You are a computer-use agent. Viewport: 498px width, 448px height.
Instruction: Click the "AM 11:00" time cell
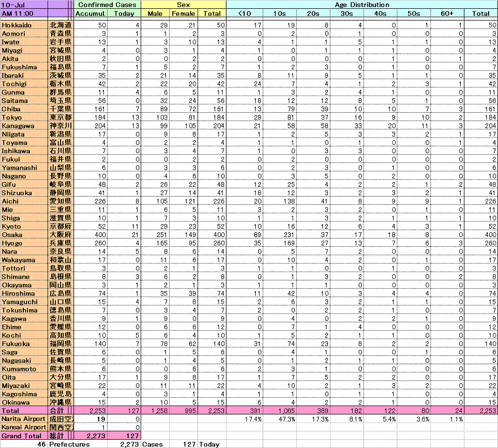point(24,13)
